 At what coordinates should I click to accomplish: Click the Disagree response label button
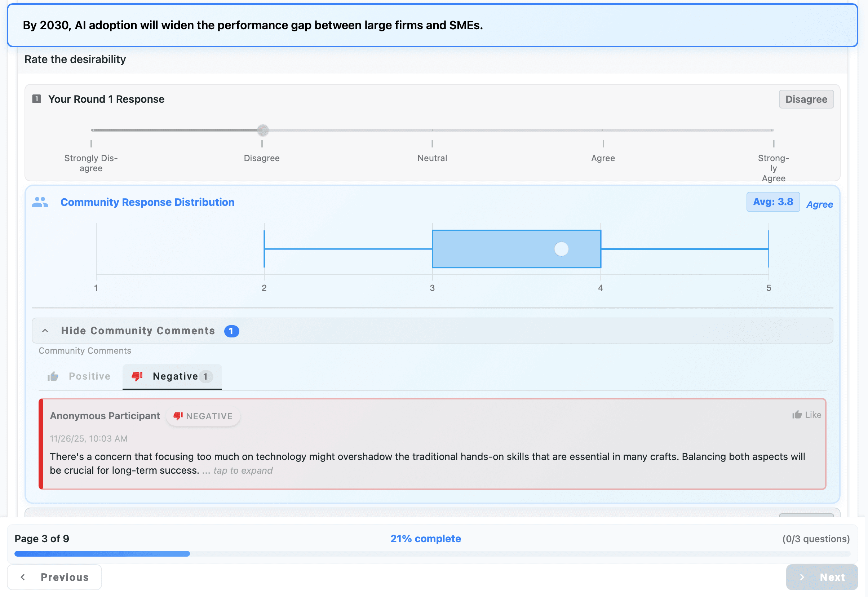(806, 99)
